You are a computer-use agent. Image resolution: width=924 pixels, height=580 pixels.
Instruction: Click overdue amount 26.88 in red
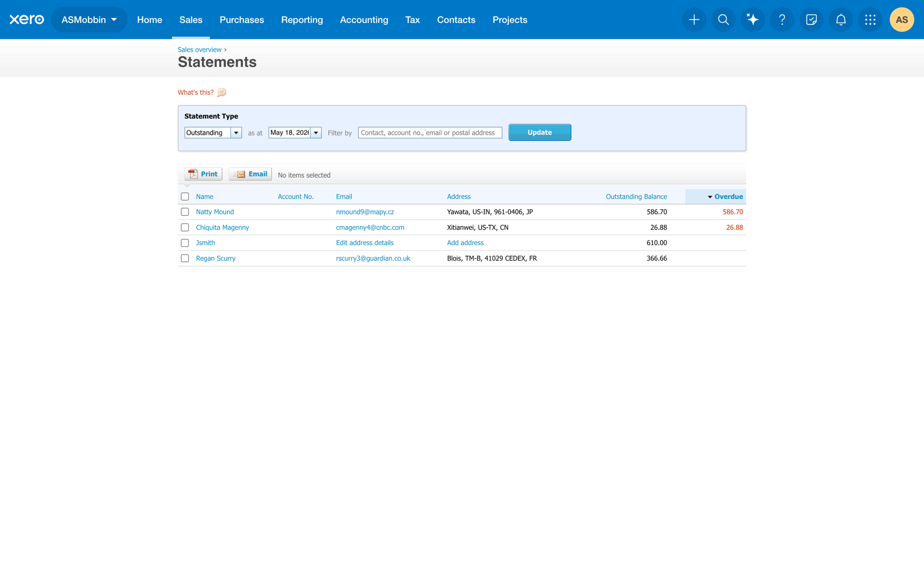click(x=734, y=227)
